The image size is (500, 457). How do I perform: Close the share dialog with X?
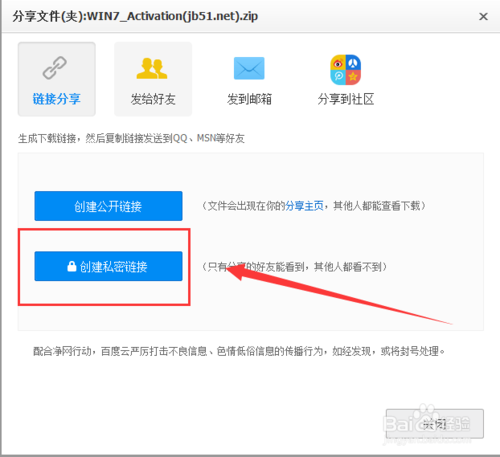[483, 16]
